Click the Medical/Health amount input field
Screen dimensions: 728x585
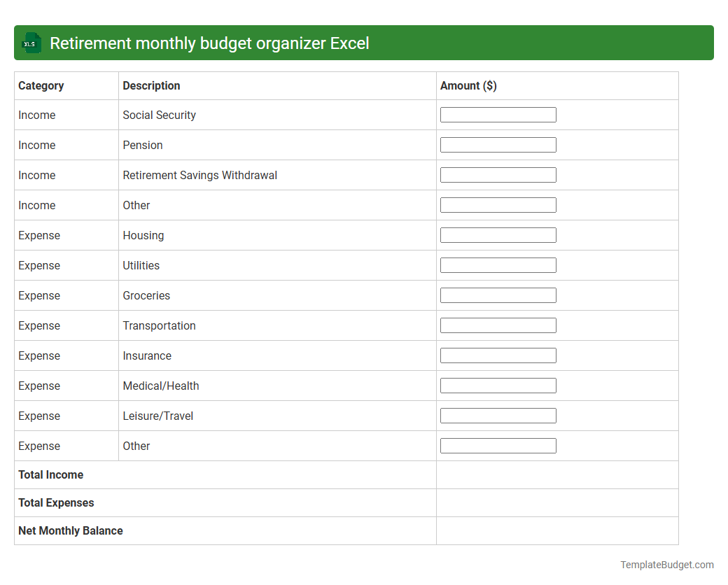point(498,385)
